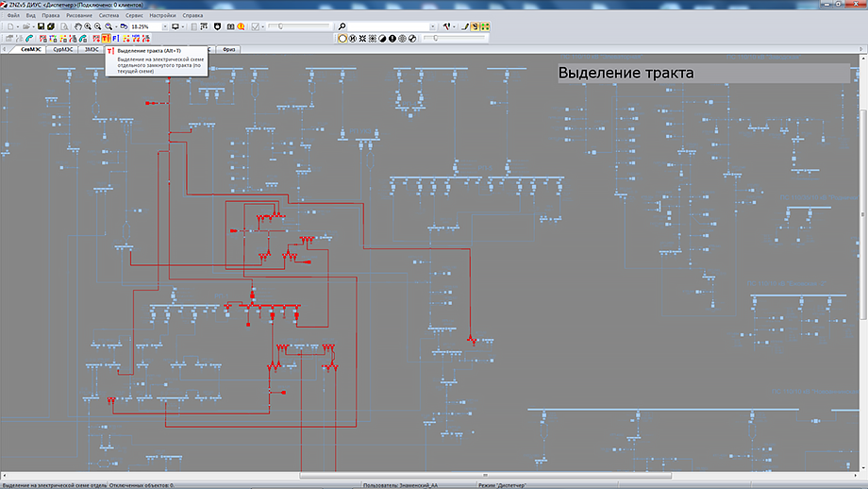Open the Справка menu

192,16
